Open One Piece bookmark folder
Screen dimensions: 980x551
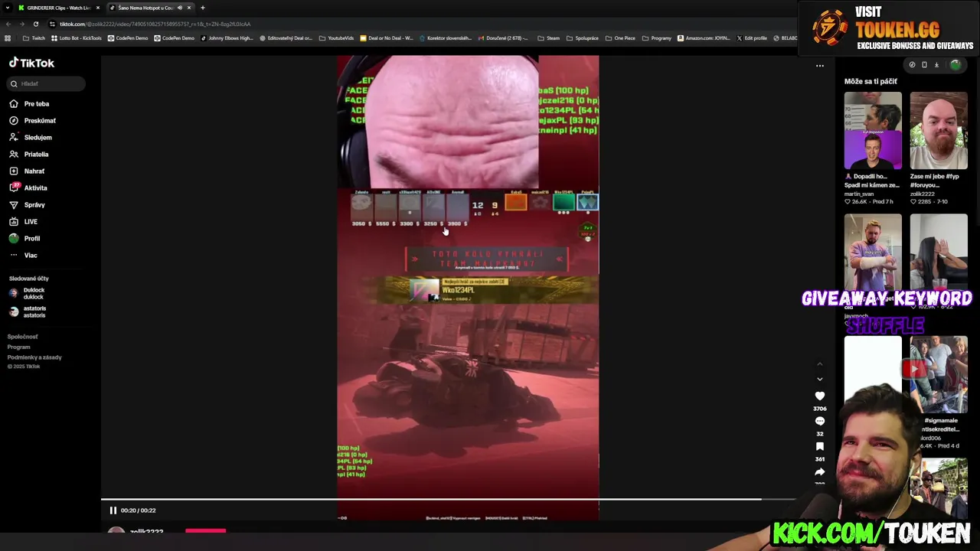pyautogui.click(x=620, y=38)
